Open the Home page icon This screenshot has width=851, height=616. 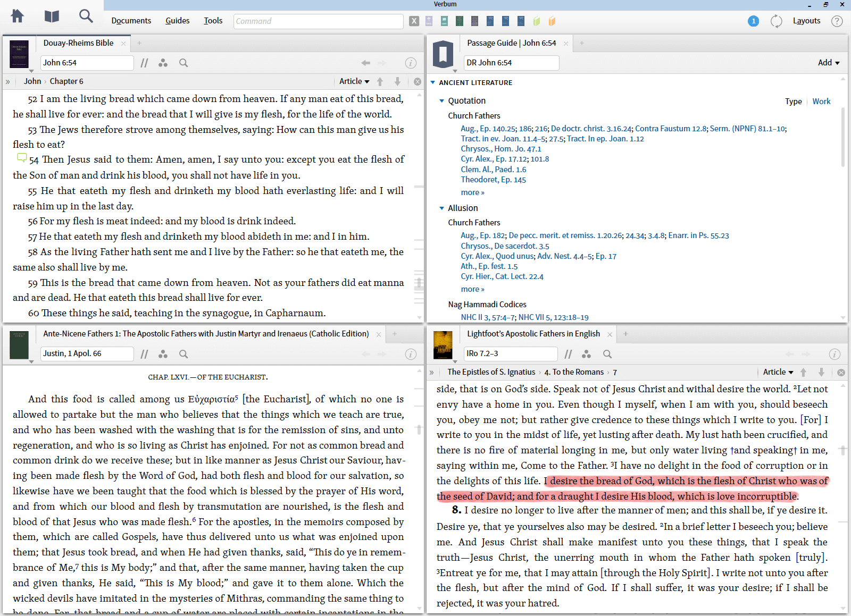pyautogui.click(x=18, y=16)
